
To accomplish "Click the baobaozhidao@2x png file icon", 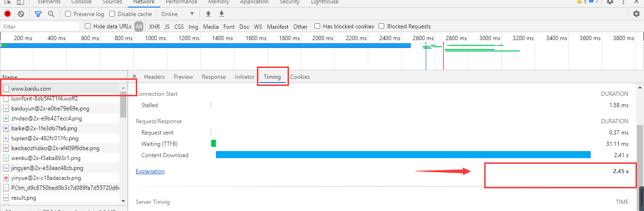I will [6, 148].
